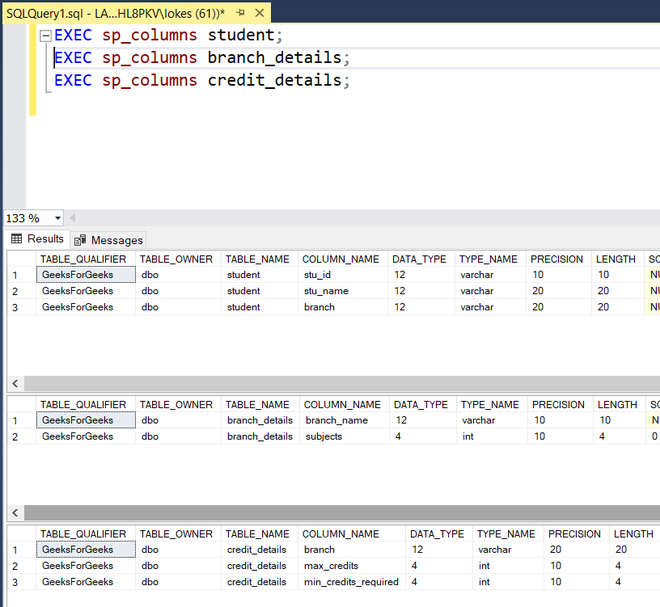Select the Results tab

click(37, 239)
